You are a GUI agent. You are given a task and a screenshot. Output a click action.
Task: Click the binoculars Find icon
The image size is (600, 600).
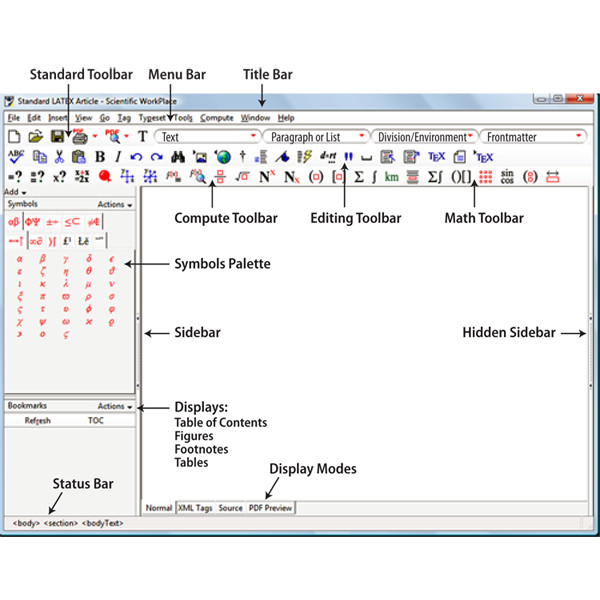click(x=179, y=156)
